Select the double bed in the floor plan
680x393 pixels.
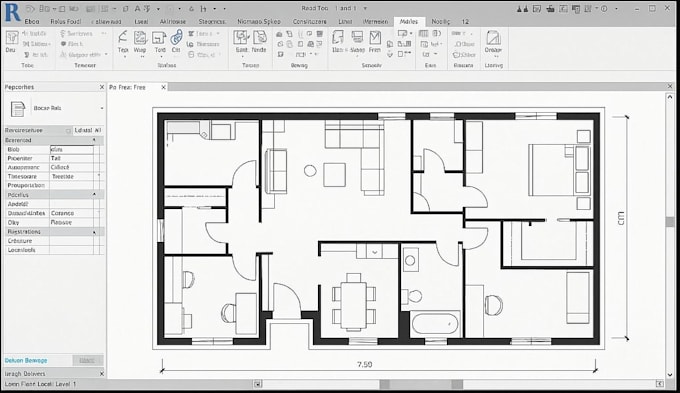pyautogui.click(x=559, y=170)
